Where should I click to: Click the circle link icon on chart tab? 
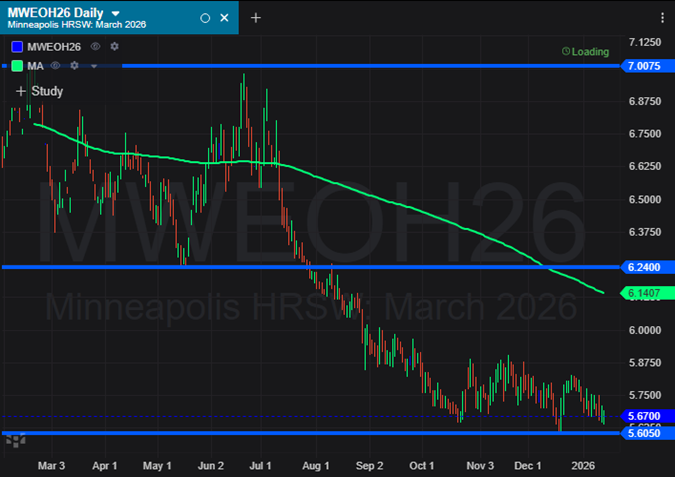point(205,18)
